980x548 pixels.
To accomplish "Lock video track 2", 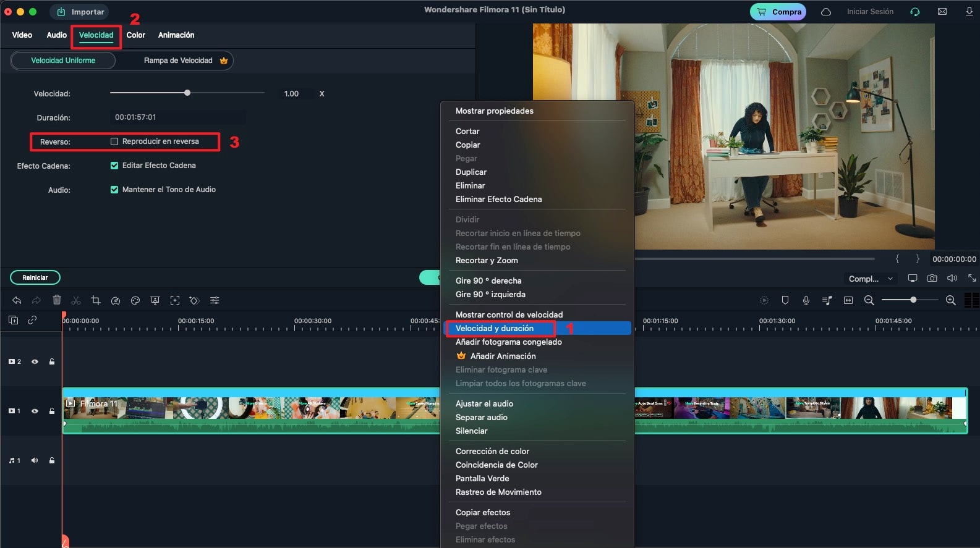I will click(52, 361).
